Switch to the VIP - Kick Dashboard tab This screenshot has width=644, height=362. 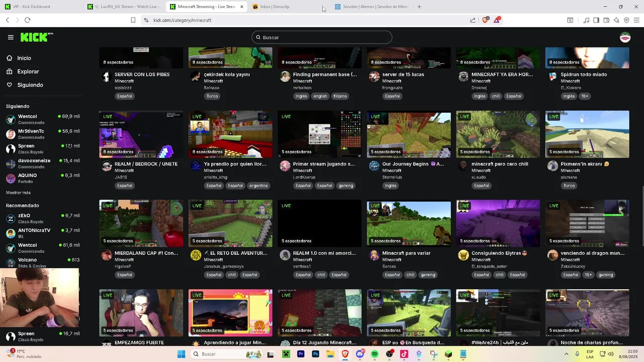pyautogui.click(x=41, y=7)
